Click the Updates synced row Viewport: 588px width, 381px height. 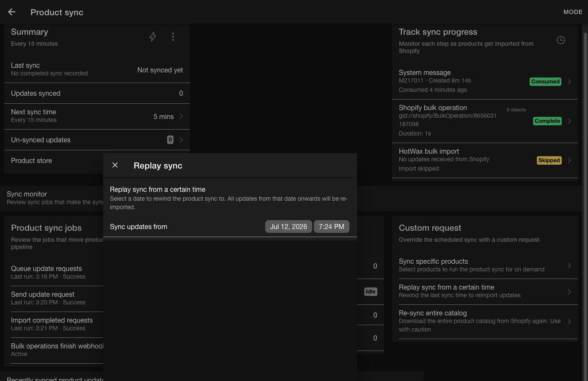click(x=97, y=93)
